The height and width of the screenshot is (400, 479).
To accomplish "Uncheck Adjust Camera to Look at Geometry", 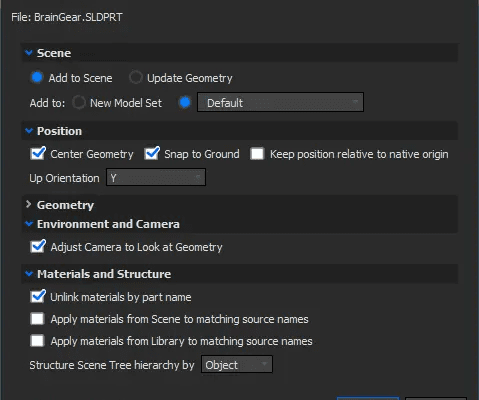I will 38,247.
